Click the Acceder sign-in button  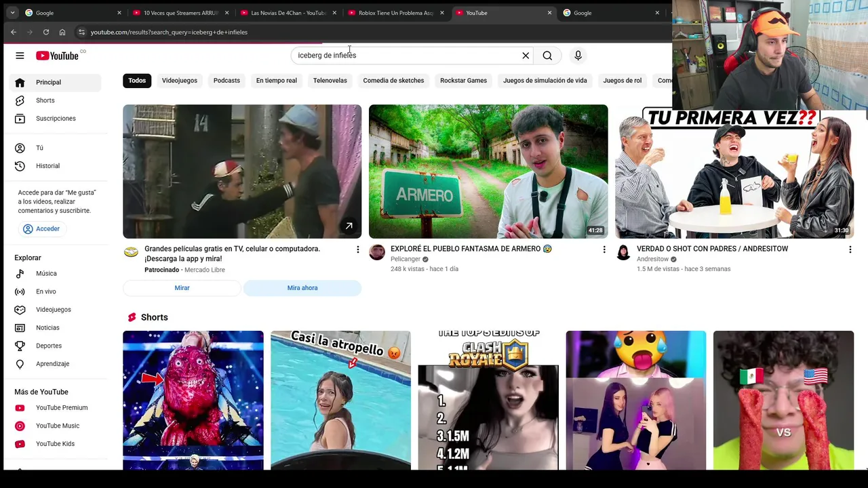coord(42,229)
